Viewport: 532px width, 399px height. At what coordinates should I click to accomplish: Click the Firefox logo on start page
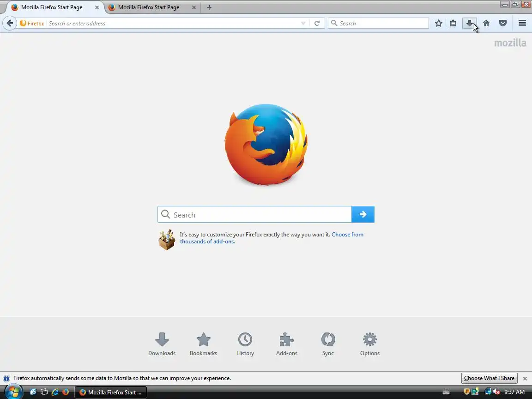(x=266, y=145)
